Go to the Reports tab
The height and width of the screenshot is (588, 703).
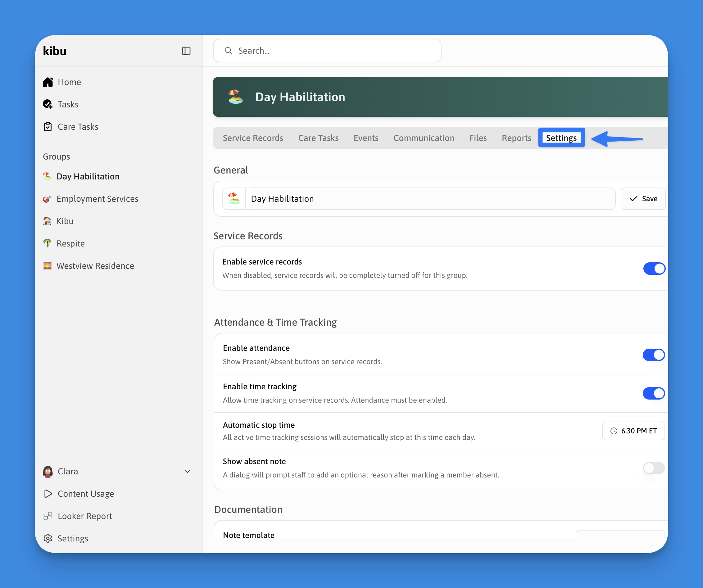516,138
